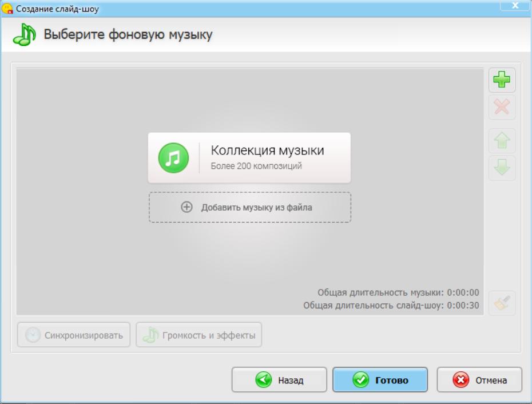532x404 pixels.
Task: Go back with the Назад button
Action: coord(279,380)
